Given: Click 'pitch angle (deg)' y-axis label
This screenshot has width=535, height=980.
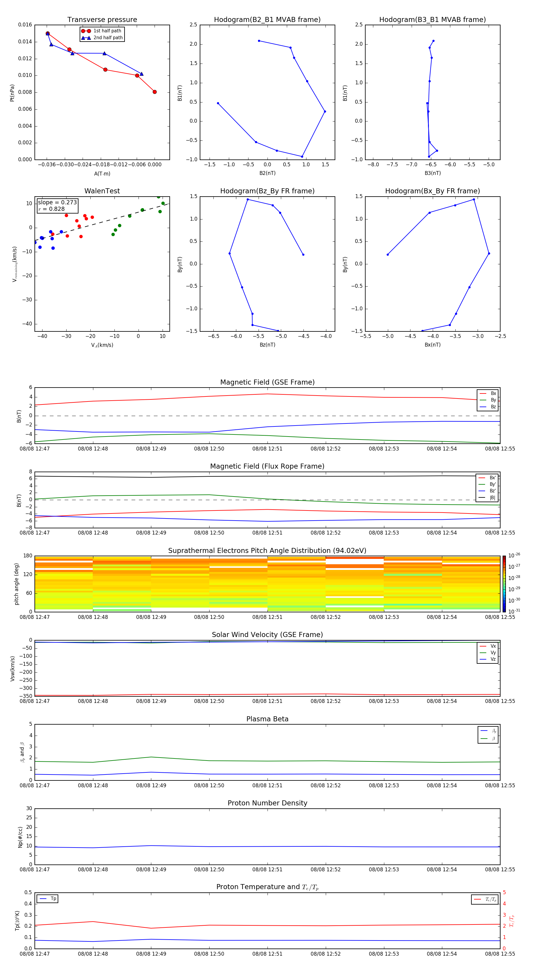Looking at the screenshot, I should click(x=16, y=584).
